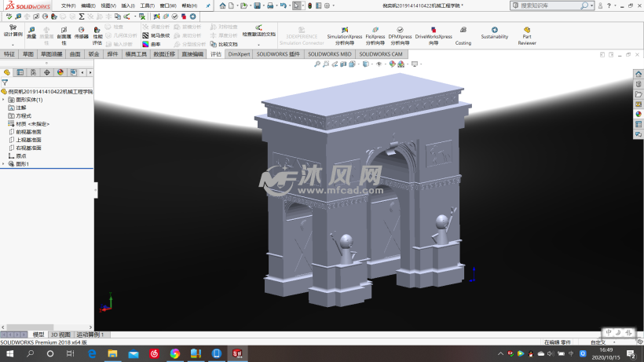Open 比较文档 compare documents tool

coord(224,44)
